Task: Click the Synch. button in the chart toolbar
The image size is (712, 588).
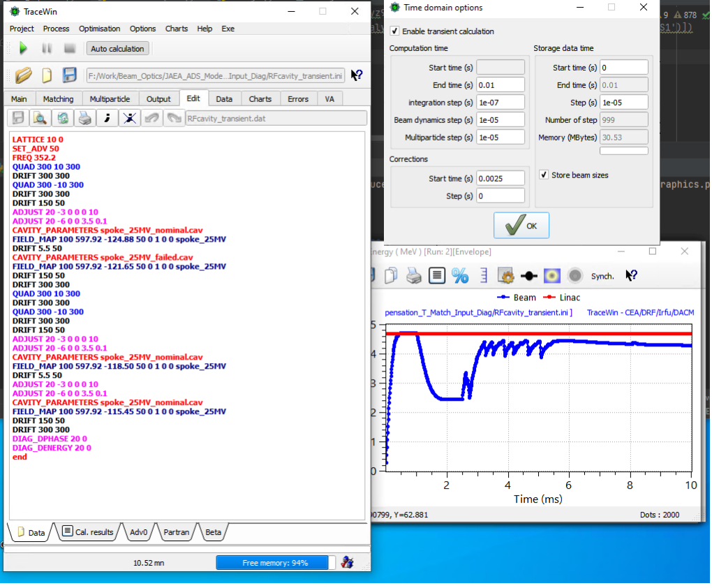Action: 602,276
